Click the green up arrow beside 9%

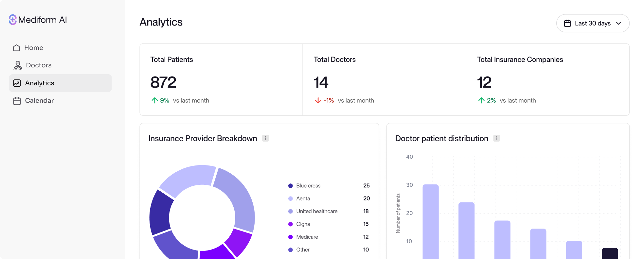154,100
